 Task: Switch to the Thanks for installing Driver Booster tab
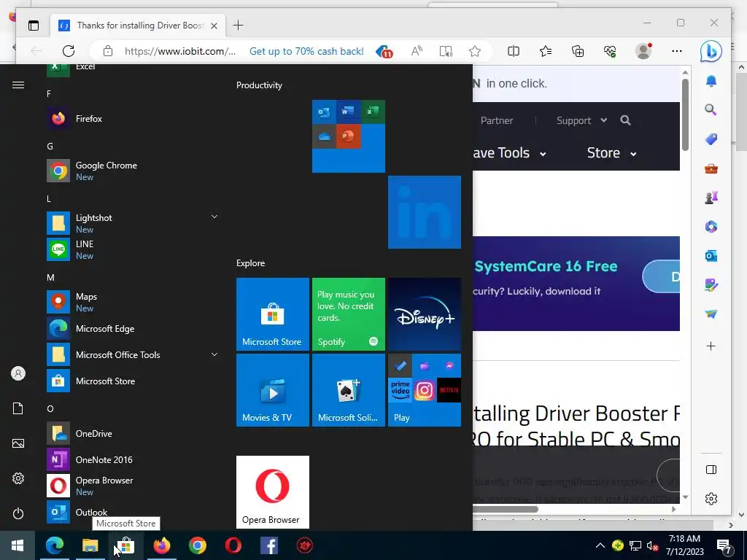139,26
